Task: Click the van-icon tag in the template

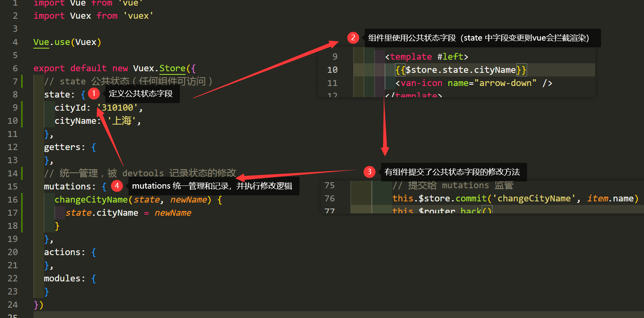Action: tap(421, 83)
